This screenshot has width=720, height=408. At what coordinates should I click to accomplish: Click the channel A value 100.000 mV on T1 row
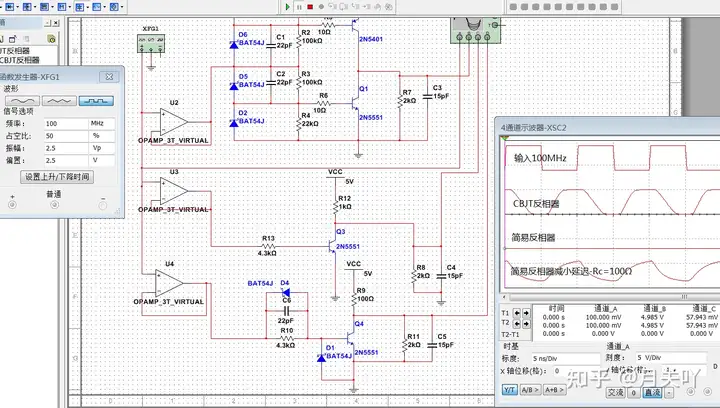(603, 317)
